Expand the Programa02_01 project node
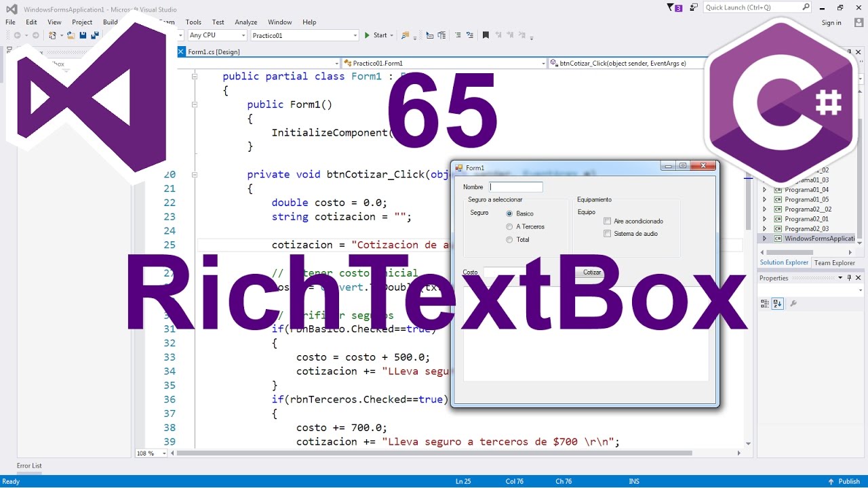This screenshot has height=488, width=868. (765, 219)
